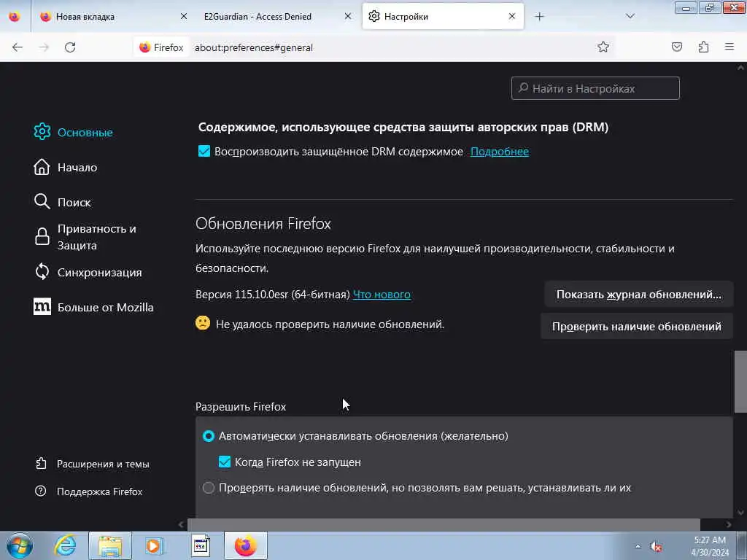747x560 pixels.
Task: Toggle Когда Firefox не запущен checkbox
Action: 225,462
